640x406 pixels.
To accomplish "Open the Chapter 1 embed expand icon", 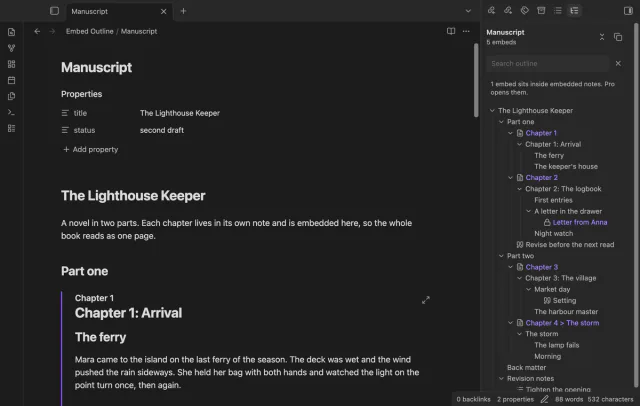I will click(426, 300).
